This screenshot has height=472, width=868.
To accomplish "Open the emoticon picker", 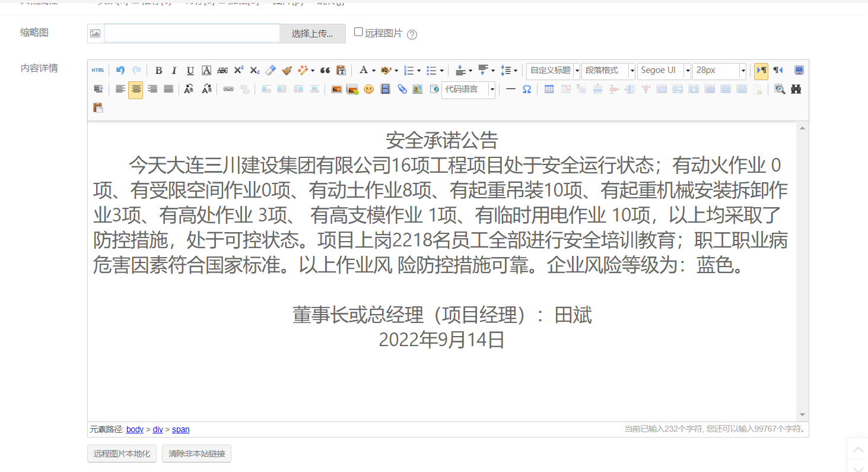I will click(369, 89).
